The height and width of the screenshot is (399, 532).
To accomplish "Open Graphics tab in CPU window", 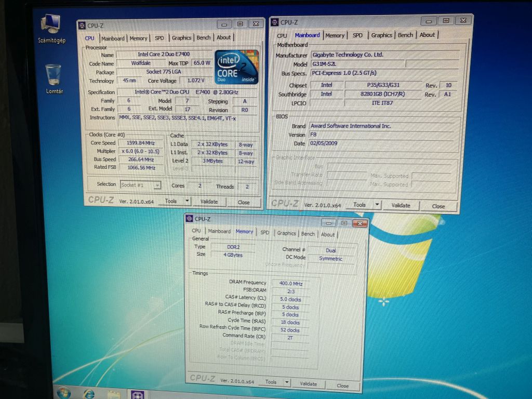I will point(181,37).
